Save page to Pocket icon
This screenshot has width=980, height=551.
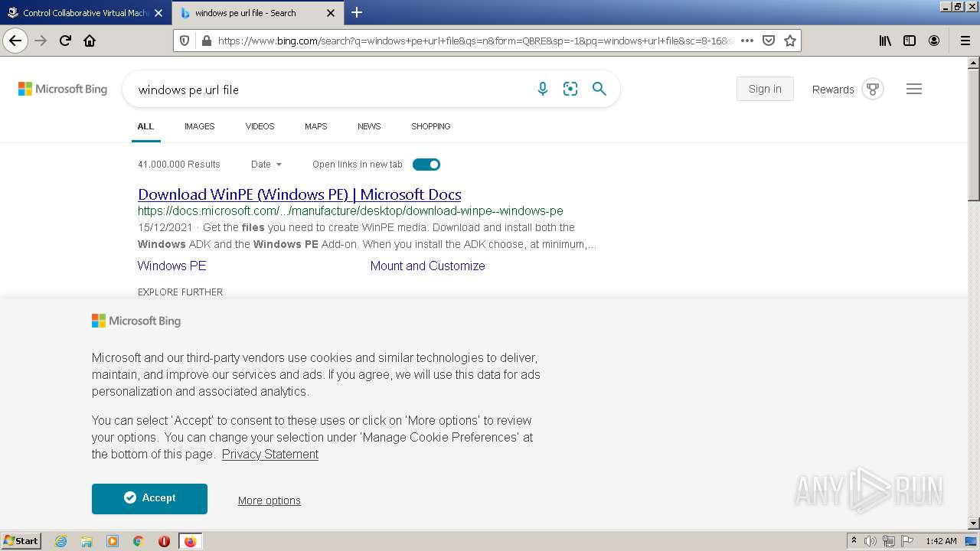(x=769, y=41)
